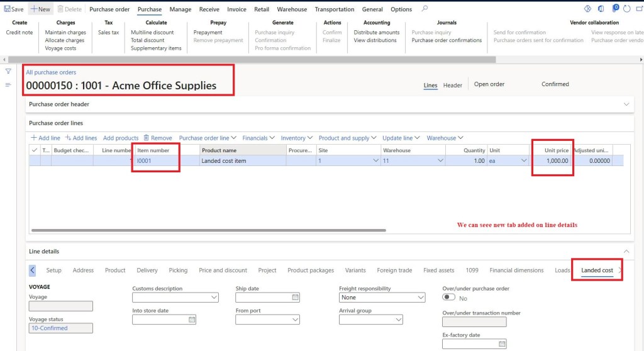Open the Freight responsibility dropdown
This screenshot has width=644, height=351.
tap(421, 298)
